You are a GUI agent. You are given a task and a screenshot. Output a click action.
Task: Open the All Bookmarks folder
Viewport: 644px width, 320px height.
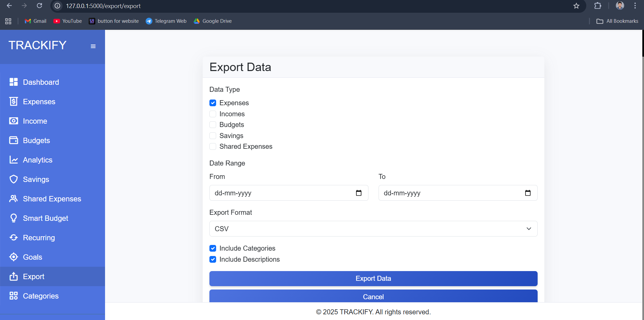[617, 21]
